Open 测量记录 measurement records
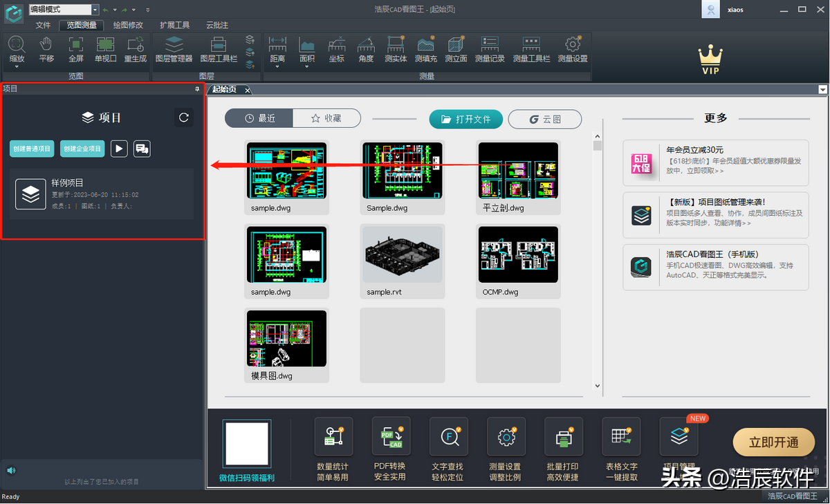The width and height of the screenshot is (830, 504). coord(490,50)
